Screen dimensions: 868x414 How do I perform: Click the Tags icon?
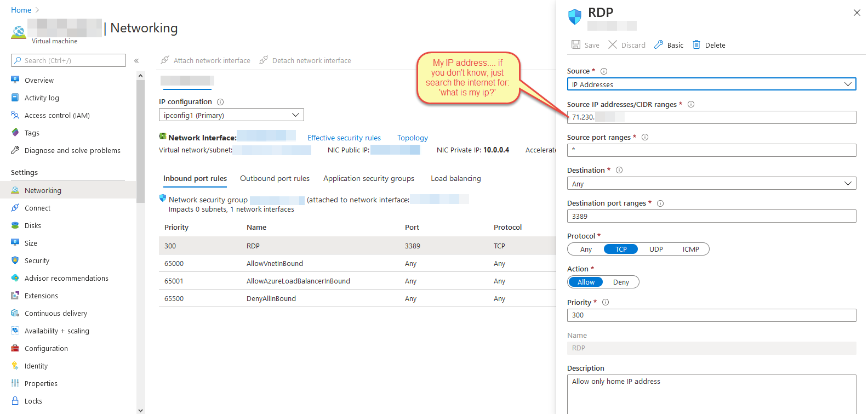pos(15,133)
